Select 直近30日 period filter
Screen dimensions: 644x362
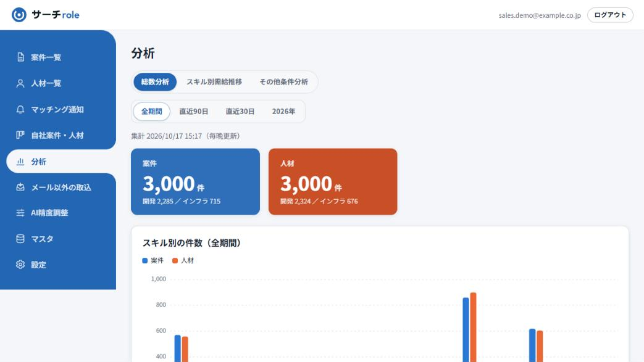pyautogui.click(x=240, y=111)
